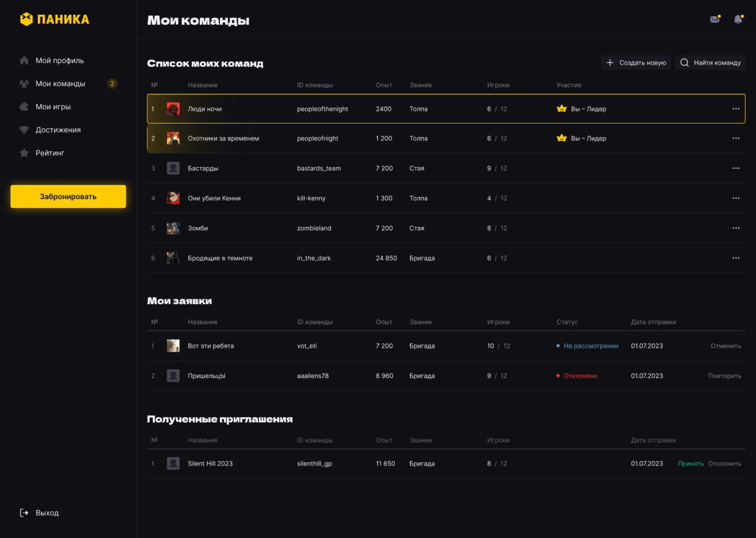The image size is (756, 538).
Task: Click Отменить for Вот эти ребята request
Action: tap(726, 346)
